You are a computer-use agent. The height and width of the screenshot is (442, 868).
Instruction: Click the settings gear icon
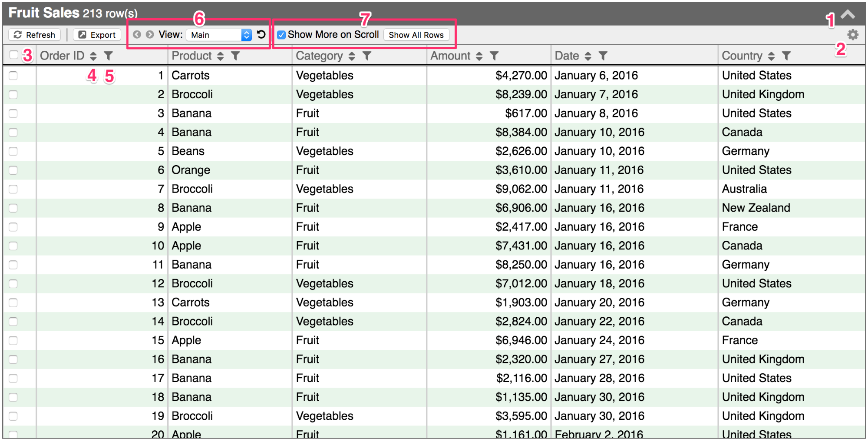pyautogui.click(x=853, y=35)
